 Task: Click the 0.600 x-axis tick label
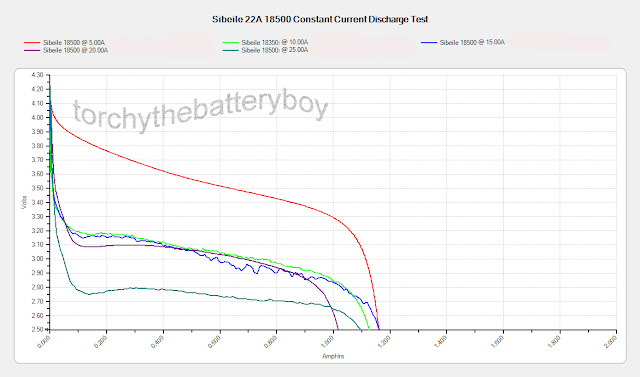click(x=214, y=342)
